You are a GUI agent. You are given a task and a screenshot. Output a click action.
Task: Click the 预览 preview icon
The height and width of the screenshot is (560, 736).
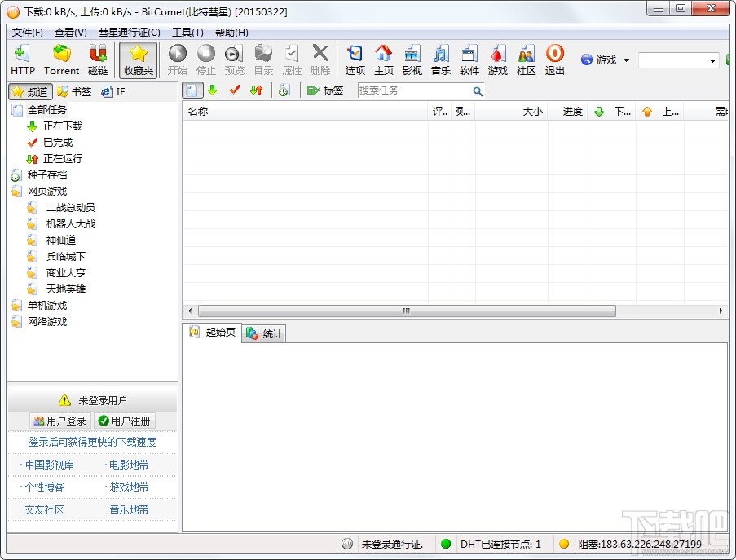pyautogui.click(x=234, y=60)
